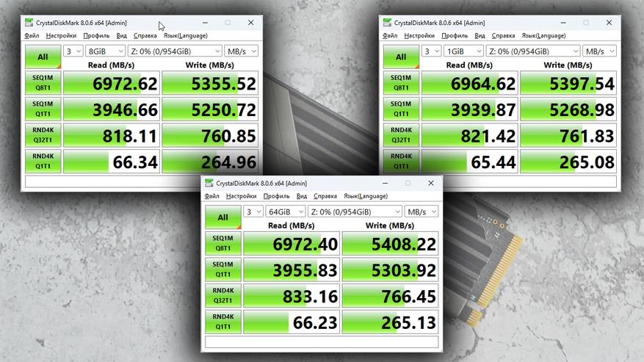Click the comment field in 1GiB window
The height and width of the screenshot is (362, 644).
pos(500,181)
